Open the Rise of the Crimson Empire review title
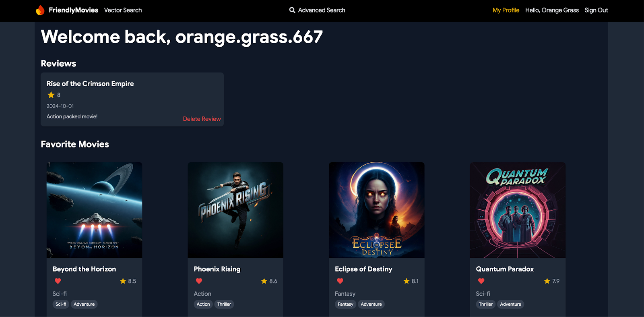644x317 pixels. (x=90, y=84)
